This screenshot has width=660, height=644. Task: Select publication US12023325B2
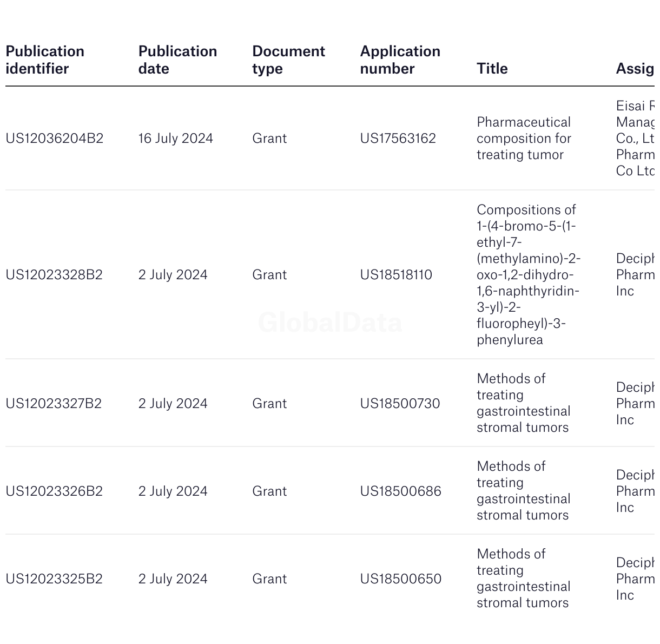tap(54, 579)
